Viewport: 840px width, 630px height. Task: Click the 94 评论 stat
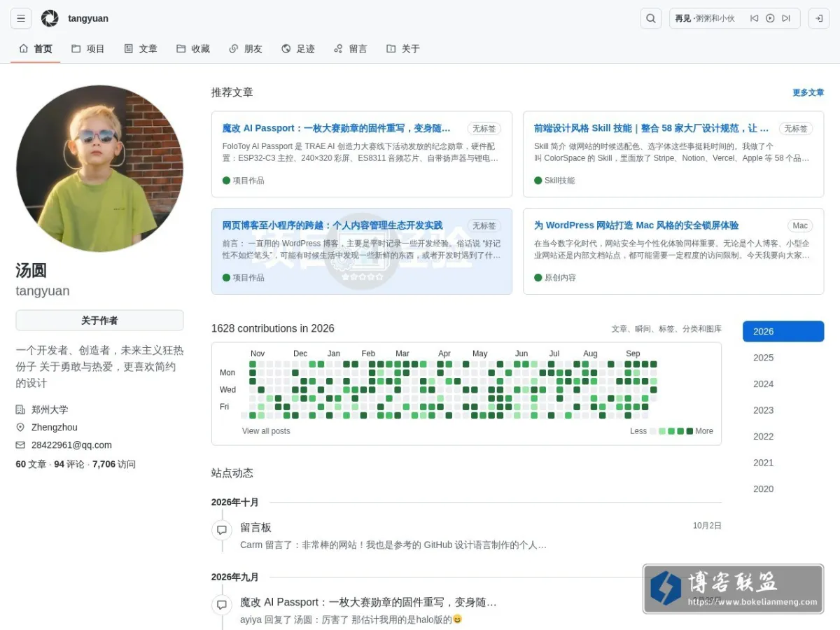tap(69, 464)
